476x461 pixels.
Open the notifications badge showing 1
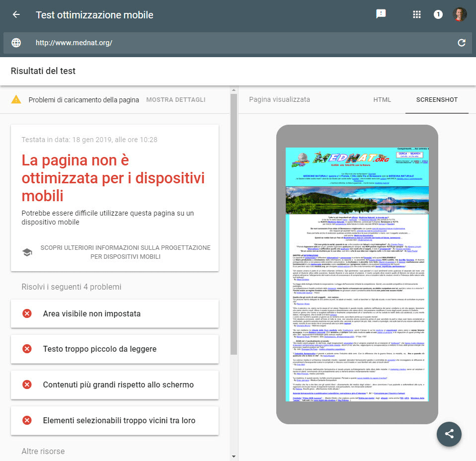(438, 14)
